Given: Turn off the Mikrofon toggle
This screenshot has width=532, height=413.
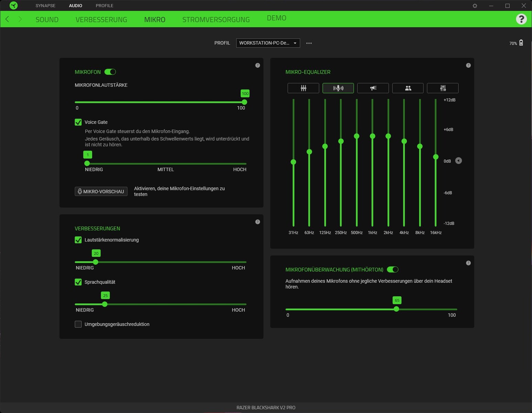Looking at the screenshot, I should click(x=110, y=72).
